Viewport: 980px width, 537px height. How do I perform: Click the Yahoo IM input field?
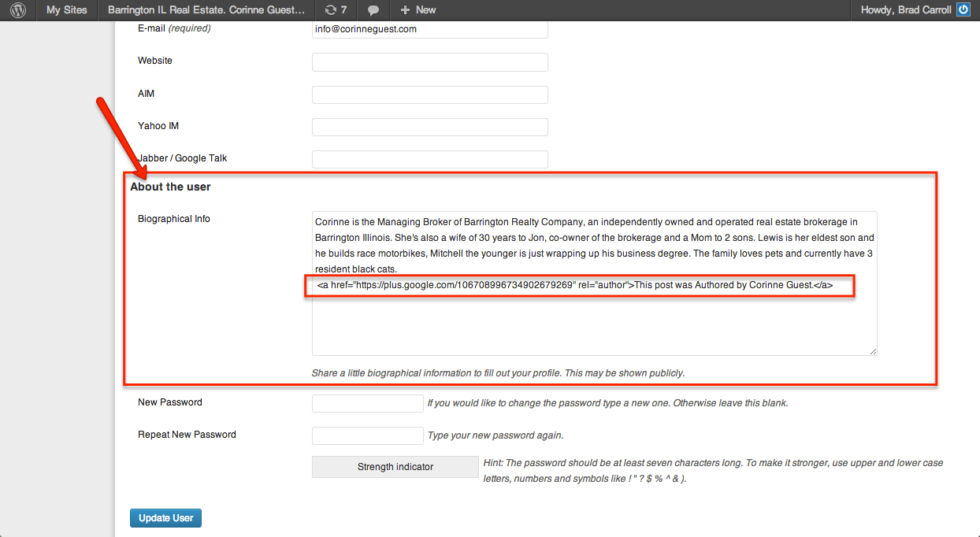click(429, 127)
